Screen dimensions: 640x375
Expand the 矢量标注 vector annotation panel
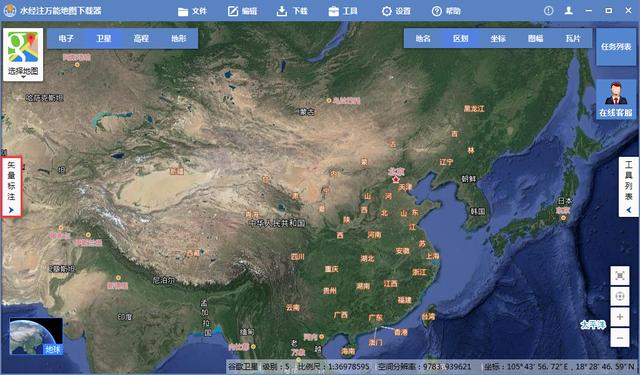pyautogui.click(x=11, y=187)
